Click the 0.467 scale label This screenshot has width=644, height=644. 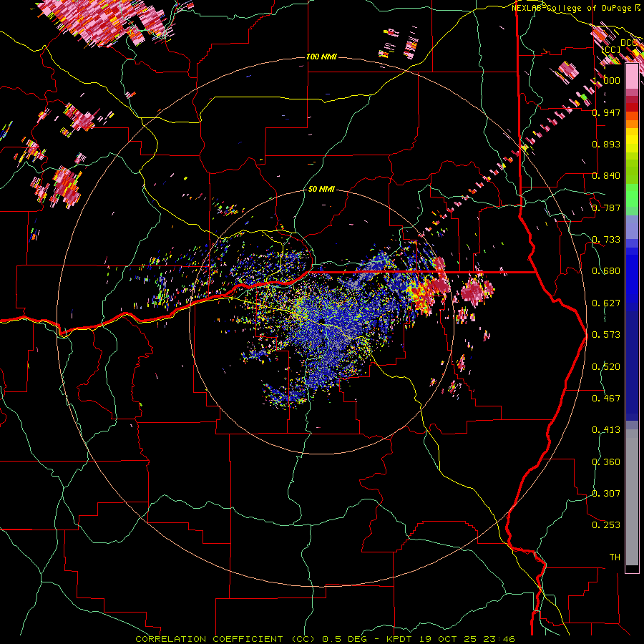click(606, 399)
